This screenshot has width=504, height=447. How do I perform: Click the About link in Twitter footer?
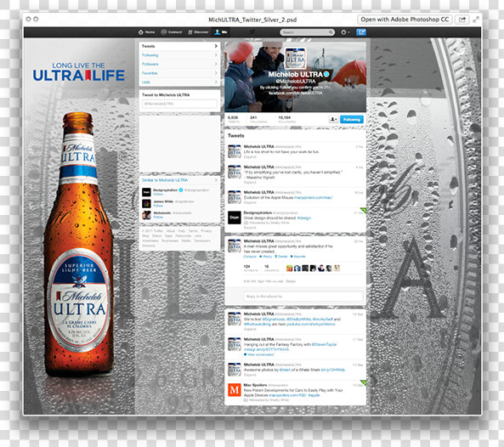pyautogui.click(x=170, y=231)
